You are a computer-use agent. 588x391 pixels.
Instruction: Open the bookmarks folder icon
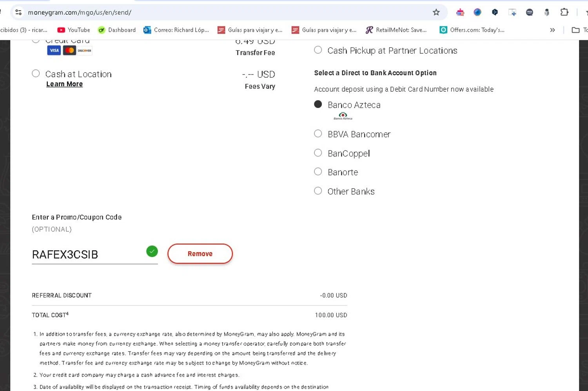click(x=575, y=30)
